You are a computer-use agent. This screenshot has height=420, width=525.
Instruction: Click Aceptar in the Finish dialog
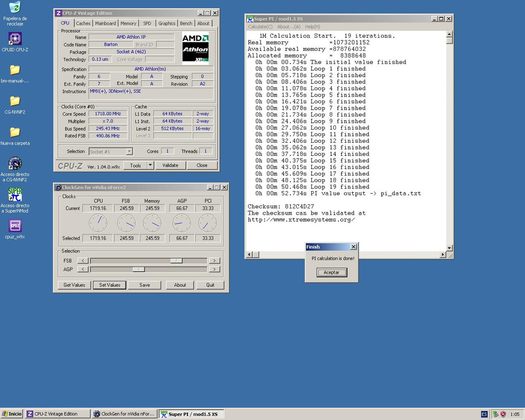pos(331,272)
